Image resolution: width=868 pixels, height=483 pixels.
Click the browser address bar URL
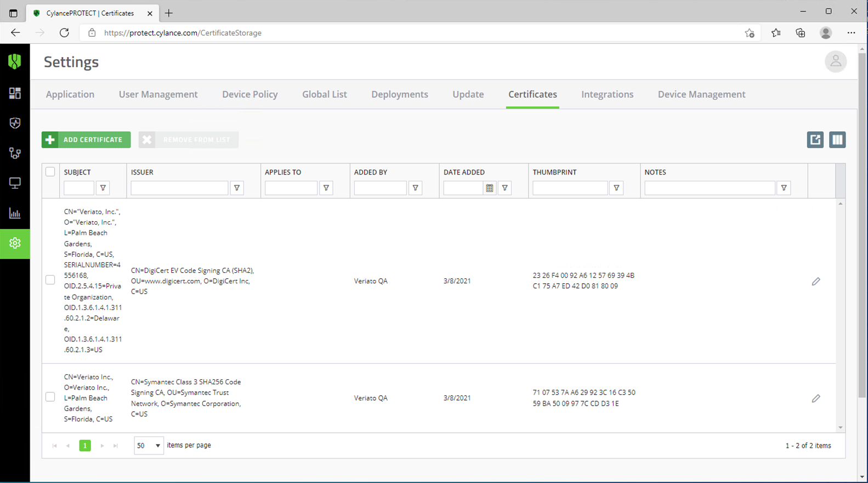[x=183, y=33]
